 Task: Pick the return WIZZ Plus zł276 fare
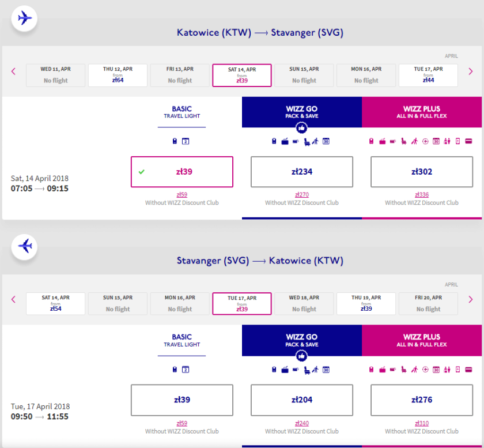point(421,400)
